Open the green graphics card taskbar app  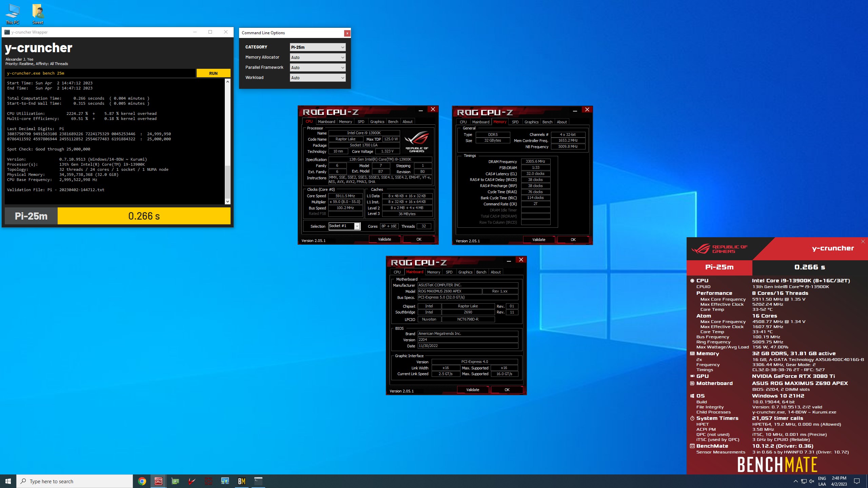point(175,481)
